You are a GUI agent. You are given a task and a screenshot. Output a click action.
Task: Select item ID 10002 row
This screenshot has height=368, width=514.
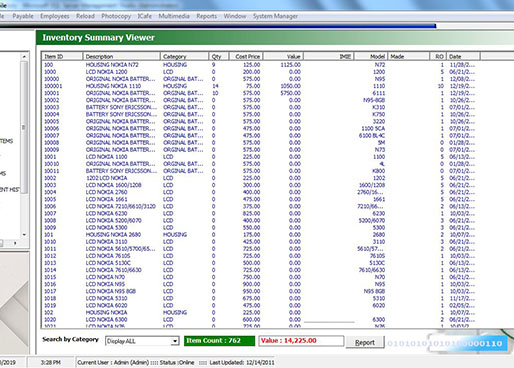click(x=260, y=100)
